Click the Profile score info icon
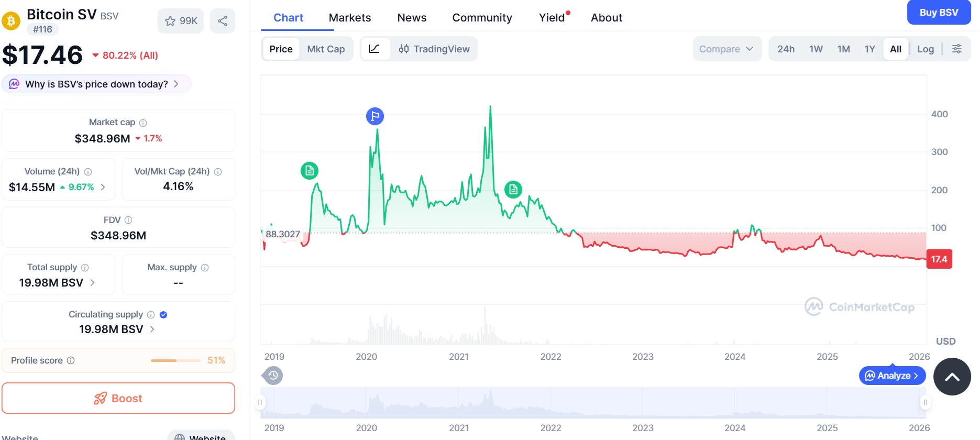Screen dimensions: 980x440 [71, 360]
